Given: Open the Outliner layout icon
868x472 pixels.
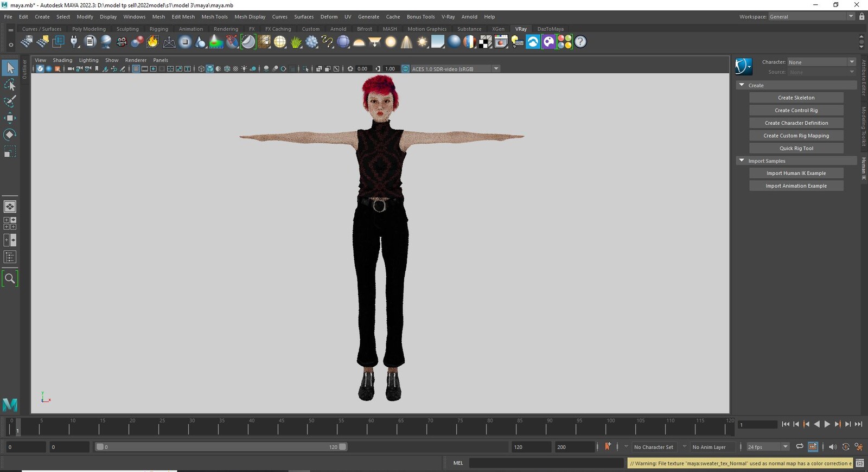Looking at the screenshot, I should [x=10, y=257].
